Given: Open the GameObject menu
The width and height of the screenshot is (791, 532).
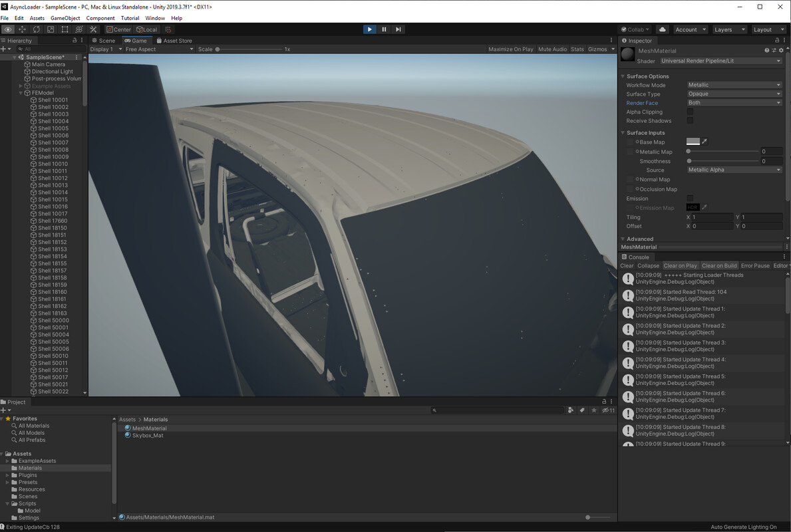Looking at the screenshot, I should click(65, 18).
